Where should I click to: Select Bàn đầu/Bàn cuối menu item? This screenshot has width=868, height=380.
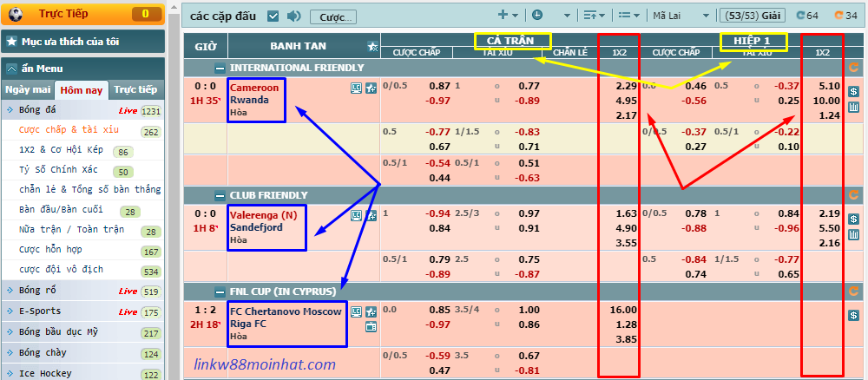click(x=61, y=210)
